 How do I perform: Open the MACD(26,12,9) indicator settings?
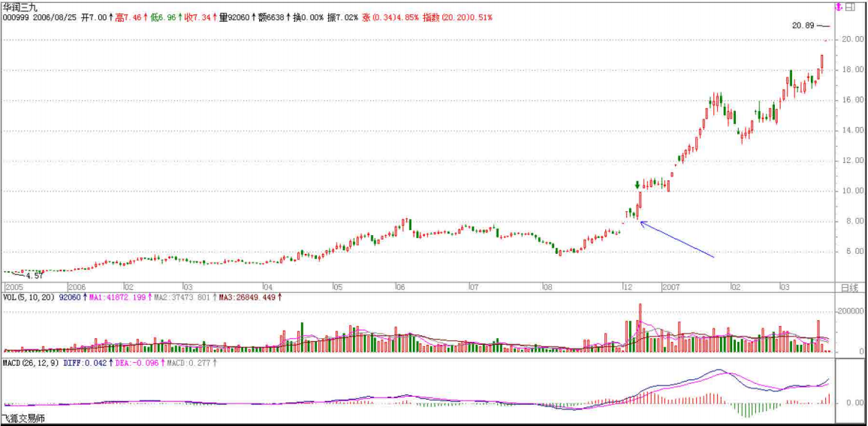[x=32, y=364]
